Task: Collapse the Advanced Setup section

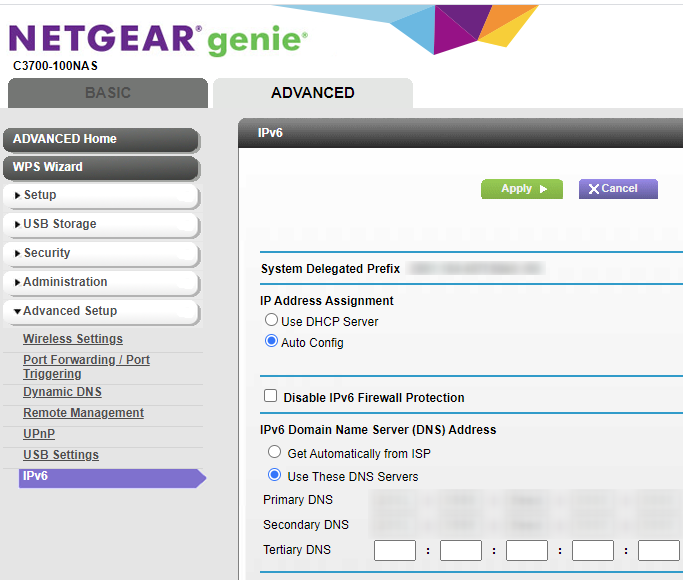Action: [x=100, y=311]
